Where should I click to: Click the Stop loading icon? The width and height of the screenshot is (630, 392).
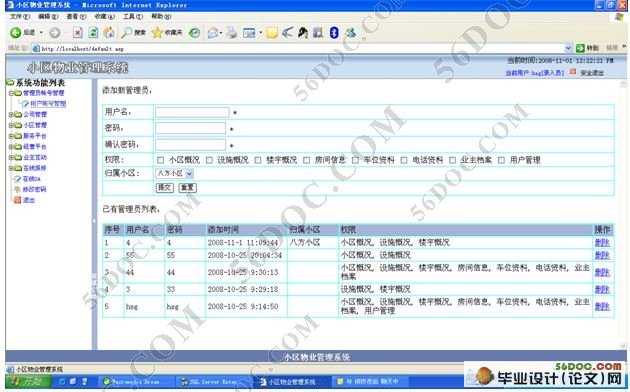[78, 33]
